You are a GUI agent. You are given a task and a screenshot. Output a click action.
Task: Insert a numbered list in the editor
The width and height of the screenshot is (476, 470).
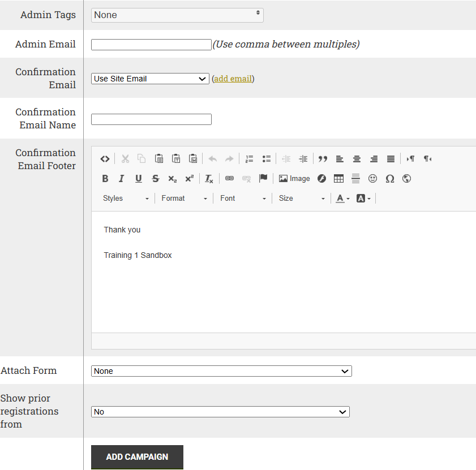pyautogui.click(x=249, y=159)
